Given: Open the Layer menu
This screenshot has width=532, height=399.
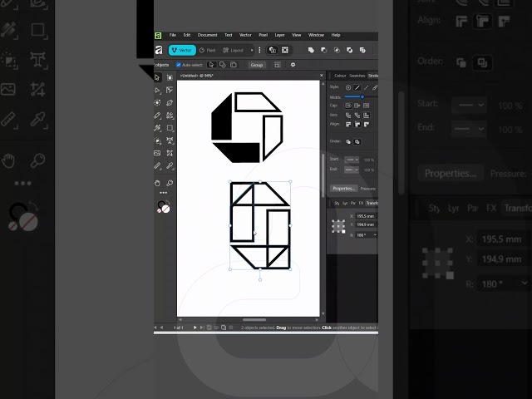Looking at the screenshot, I should coord(279,35).
